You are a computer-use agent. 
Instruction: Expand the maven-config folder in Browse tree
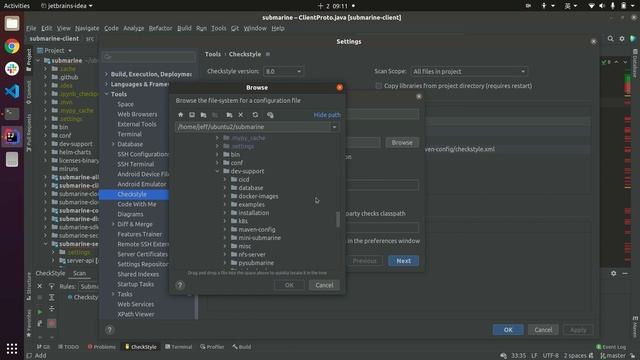pos(225,229)
